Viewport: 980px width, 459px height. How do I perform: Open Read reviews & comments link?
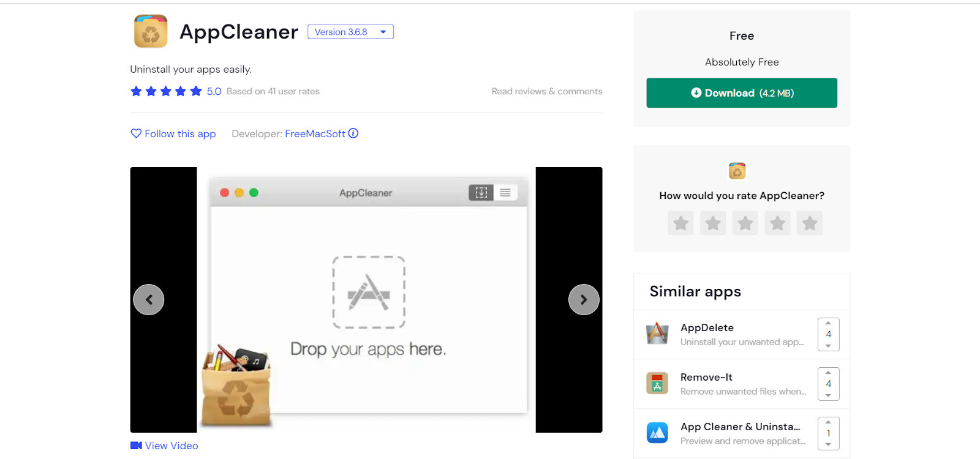547,91
